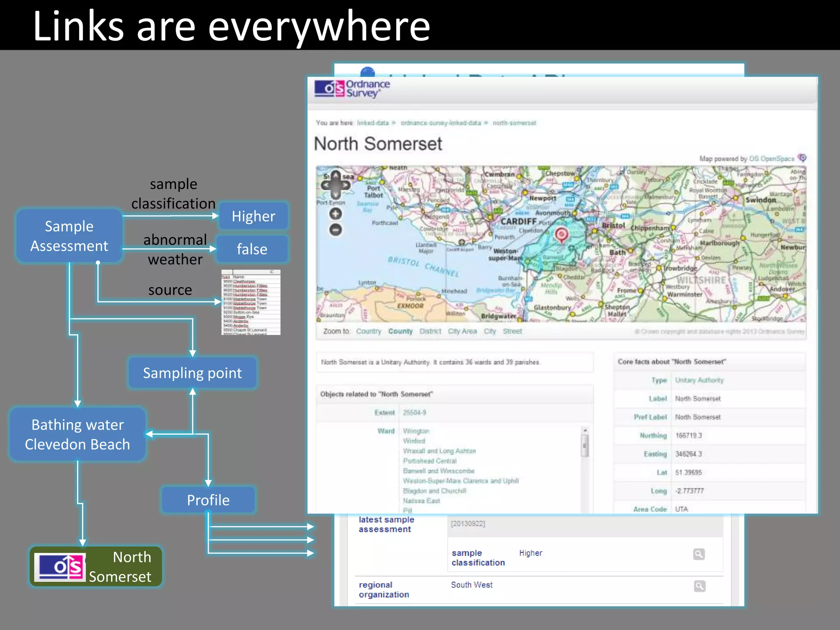Click the red location marker on map
This screenshot has width=840, height=630.
tap(562, 235)
